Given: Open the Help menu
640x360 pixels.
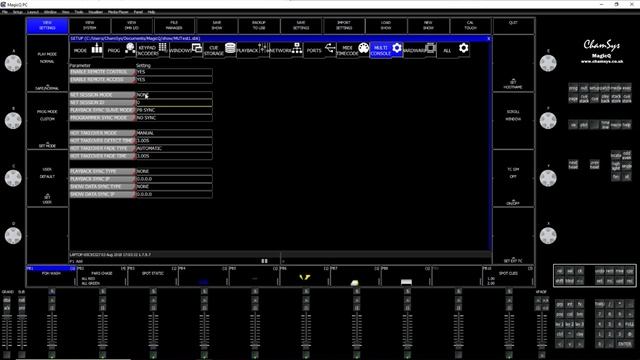Looking at the screenshot, I should [x=151, y=12].
